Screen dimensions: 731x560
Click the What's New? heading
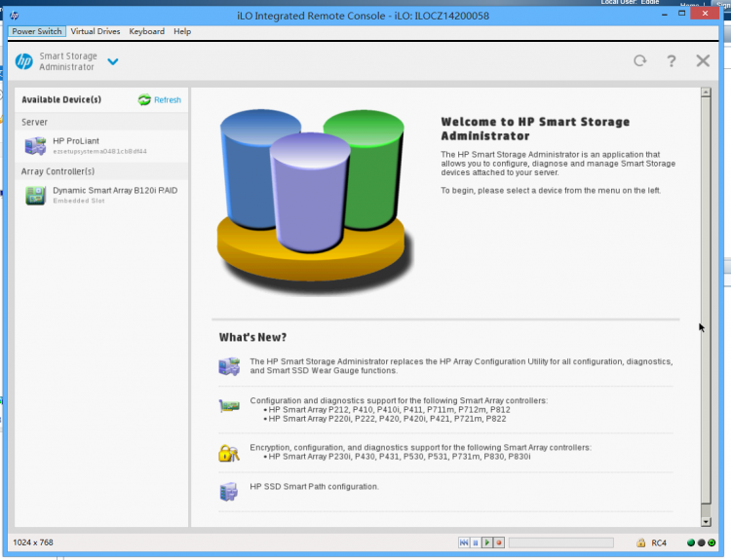coord(252,337)
